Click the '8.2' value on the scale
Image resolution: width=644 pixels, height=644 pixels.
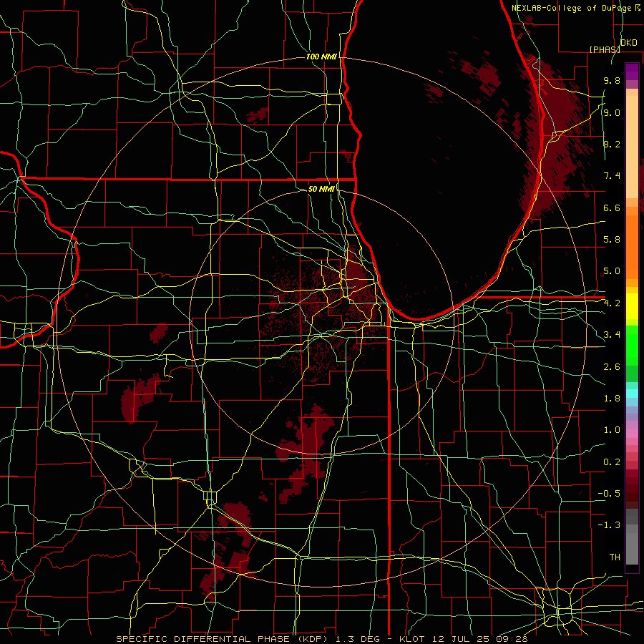tap(612, 145)
